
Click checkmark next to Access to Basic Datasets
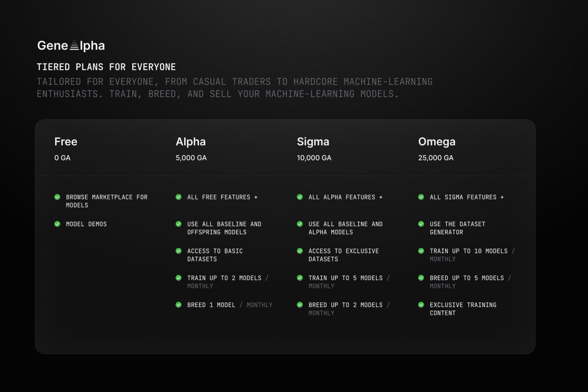178,251
